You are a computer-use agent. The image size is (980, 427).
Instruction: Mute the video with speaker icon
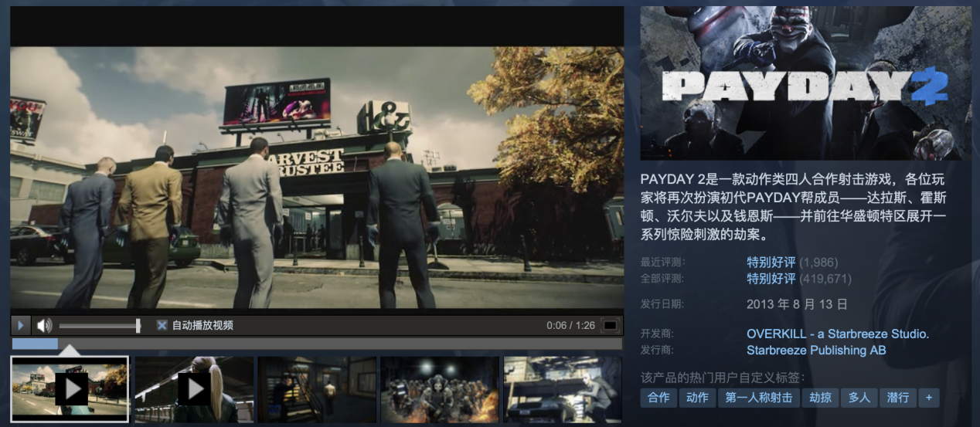[44, 325]
